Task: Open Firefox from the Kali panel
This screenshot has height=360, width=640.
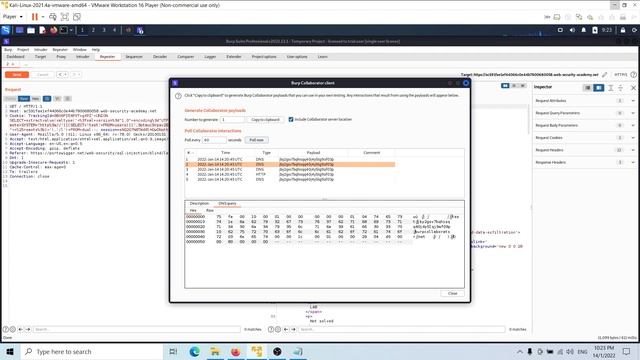Action: tap(53, 30)
